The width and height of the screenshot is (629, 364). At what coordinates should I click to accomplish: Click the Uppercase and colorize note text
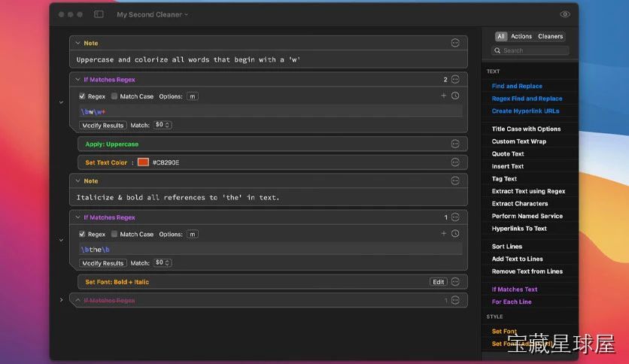[x=188, y=59]
